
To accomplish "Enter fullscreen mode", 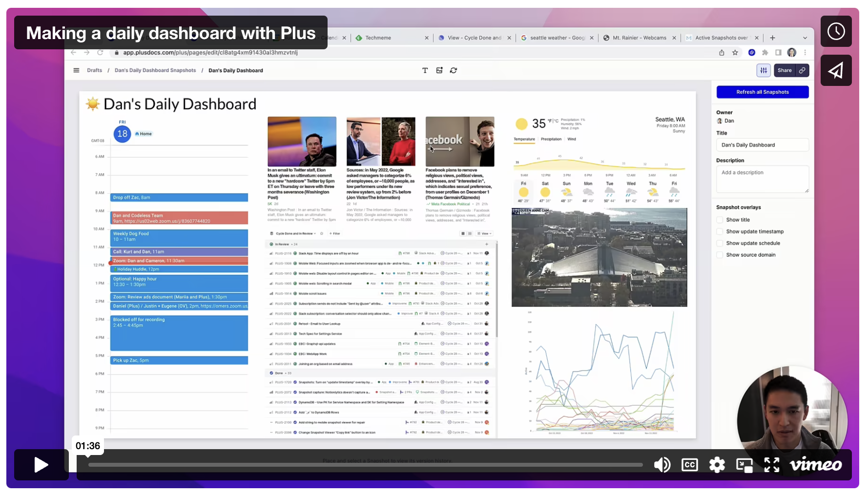I will (772, 465).
